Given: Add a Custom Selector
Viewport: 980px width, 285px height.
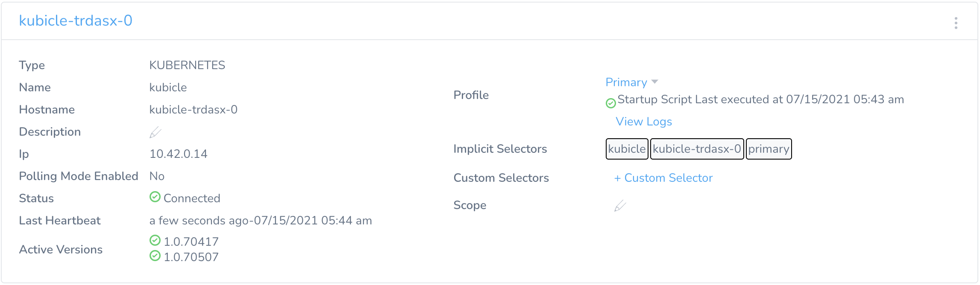Looking at the screenshot, I should pos(663,178).
